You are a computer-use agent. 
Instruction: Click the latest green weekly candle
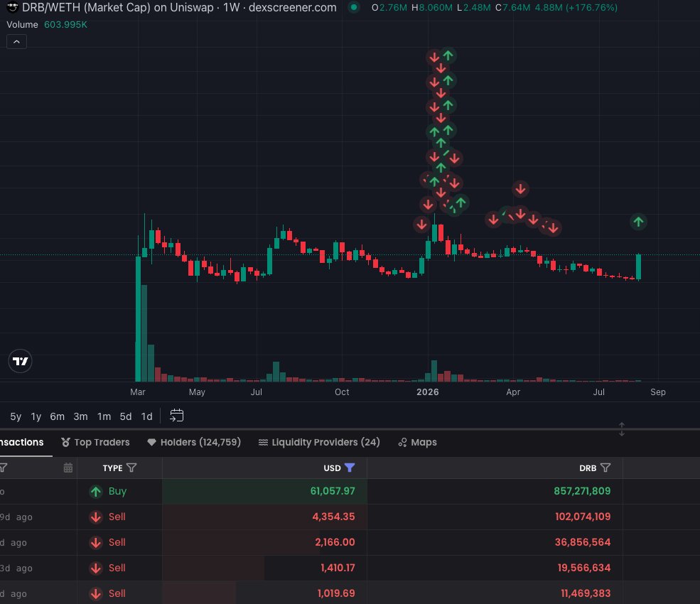coord(638,267)
